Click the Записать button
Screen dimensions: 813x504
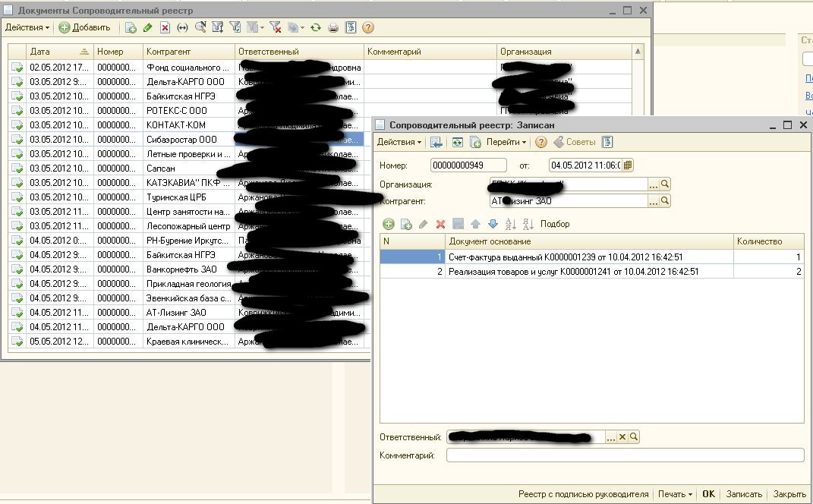click(744, 494)
